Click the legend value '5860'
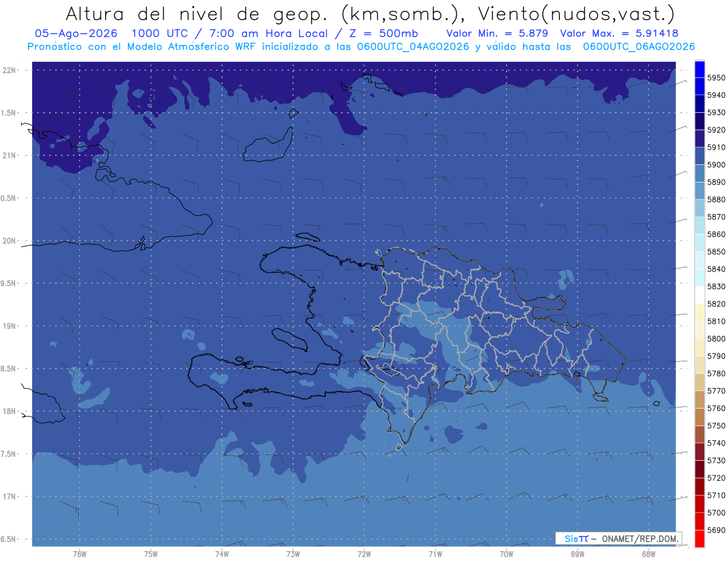 716,234
